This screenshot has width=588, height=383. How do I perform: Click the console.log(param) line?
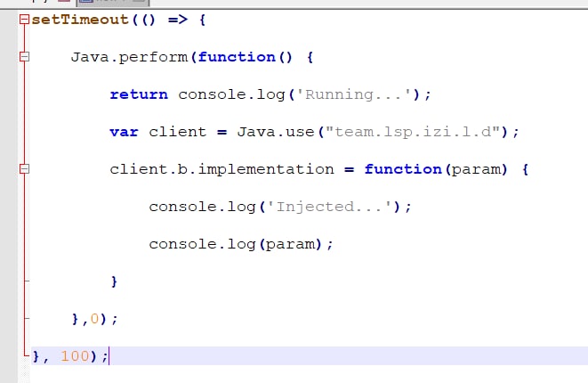point(241,244)
